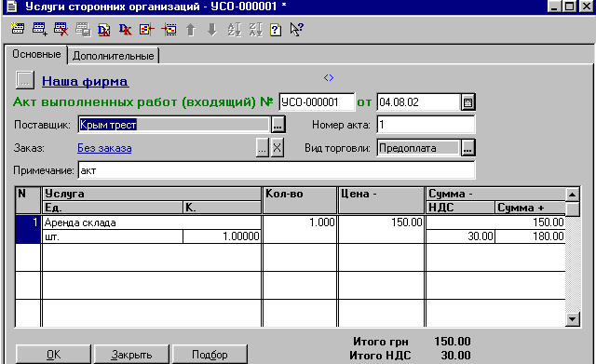Click the 180.00 cell under Сумма +
Image resolution: width=596 pixels, height=364 pixels.
[530, 236]
